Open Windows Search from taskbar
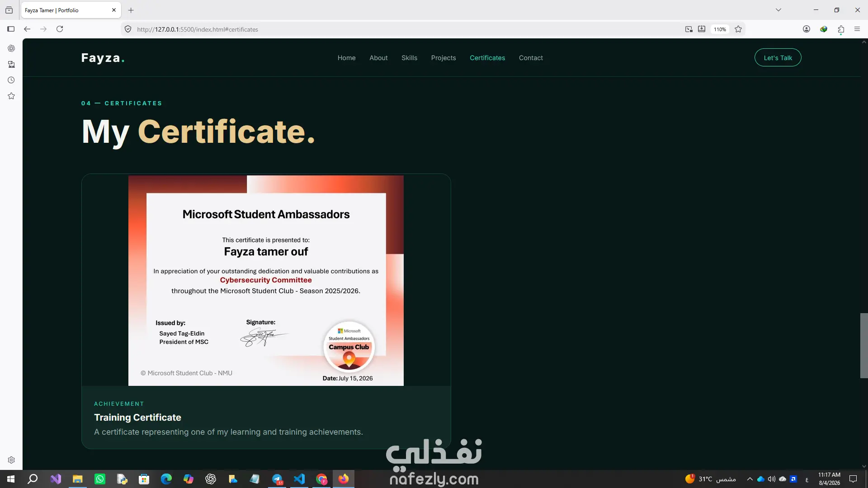The image size is (868, 488). click(x=33, y=479)
